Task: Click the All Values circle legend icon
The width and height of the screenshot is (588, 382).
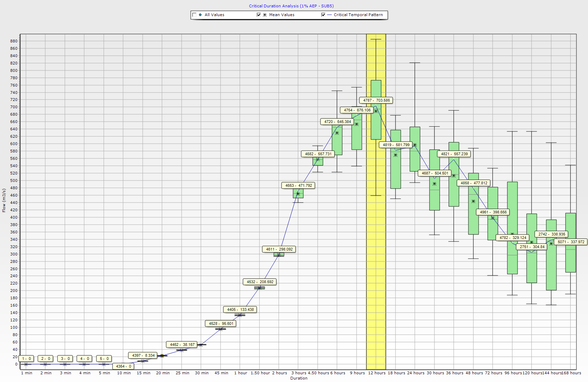Action: tap(200, 15)
